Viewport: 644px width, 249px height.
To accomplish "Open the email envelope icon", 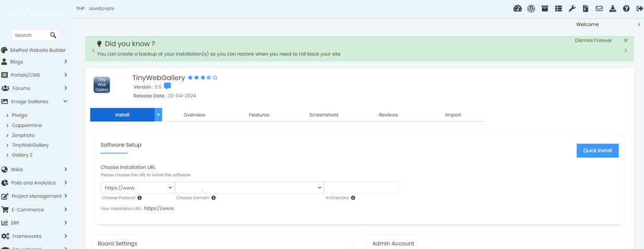I will coord(599,8).
